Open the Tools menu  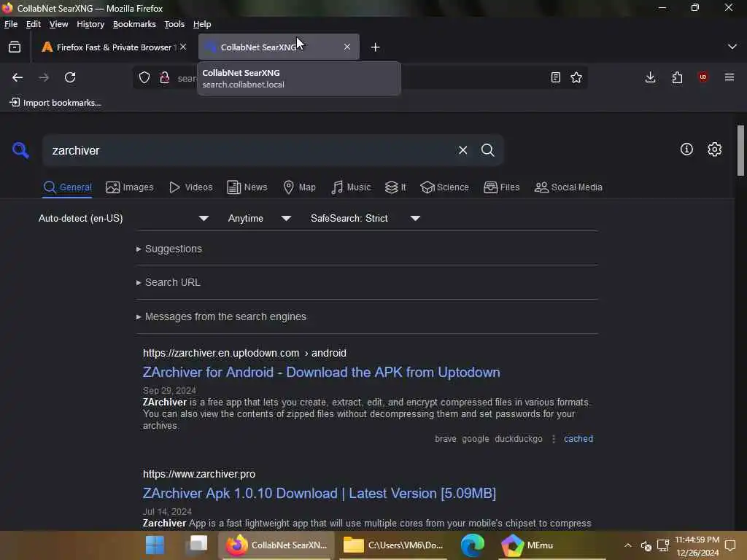(x=174, y=24)
